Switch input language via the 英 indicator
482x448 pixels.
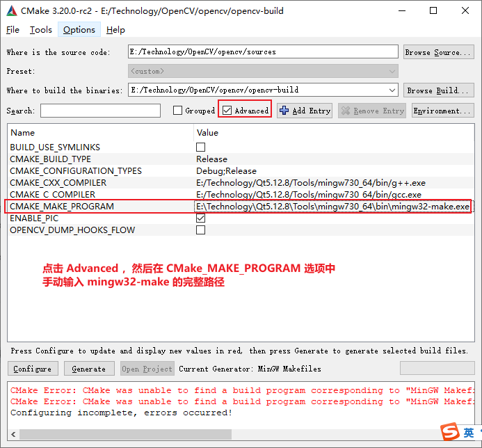[469, 433]
